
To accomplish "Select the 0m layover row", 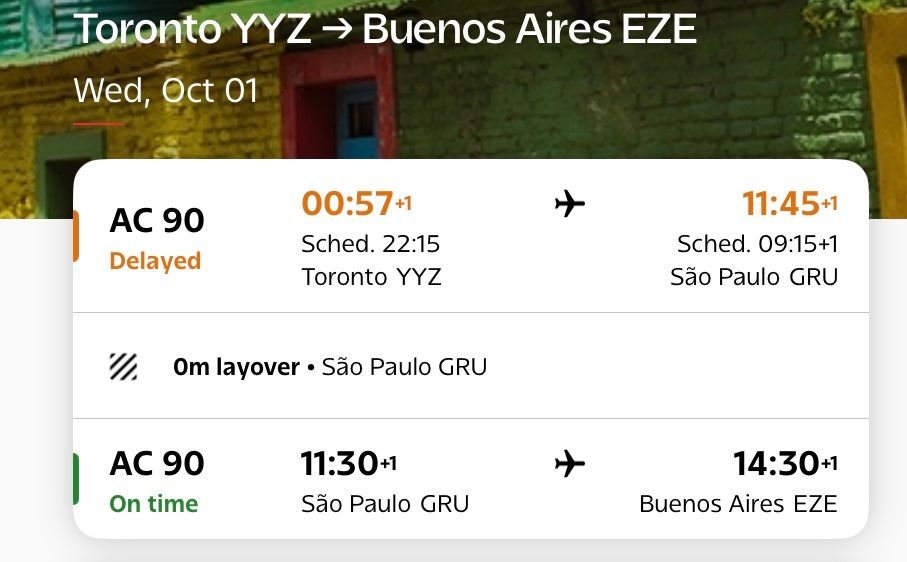I will [330, 367].
